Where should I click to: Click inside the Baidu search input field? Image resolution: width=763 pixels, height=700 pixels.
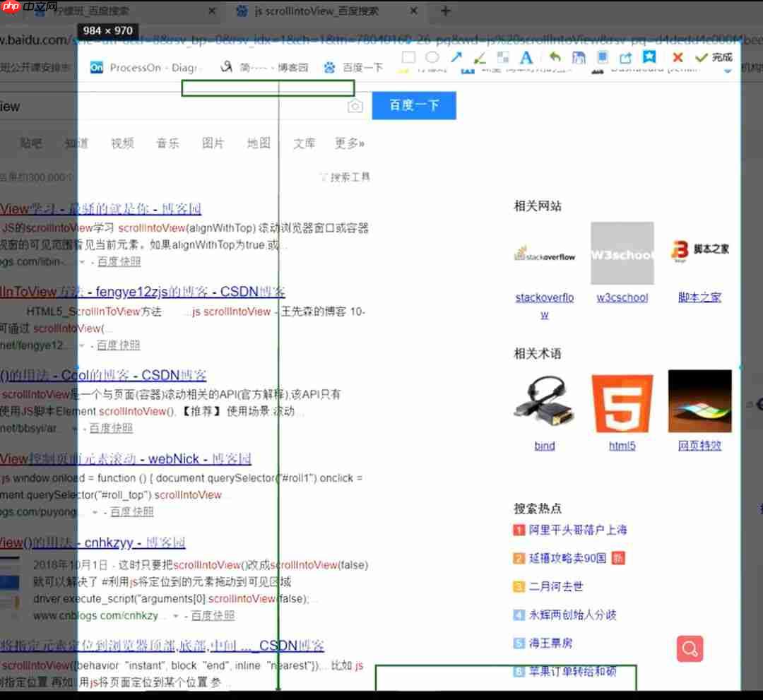click(x=177, y=105)
